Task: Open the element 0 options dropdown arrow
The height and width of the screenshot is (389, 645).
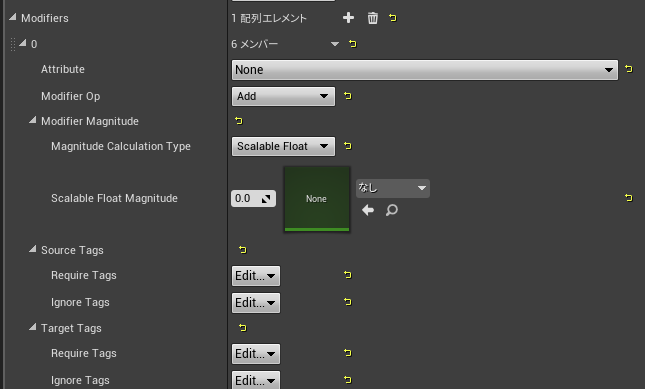Action: point(335,44)
